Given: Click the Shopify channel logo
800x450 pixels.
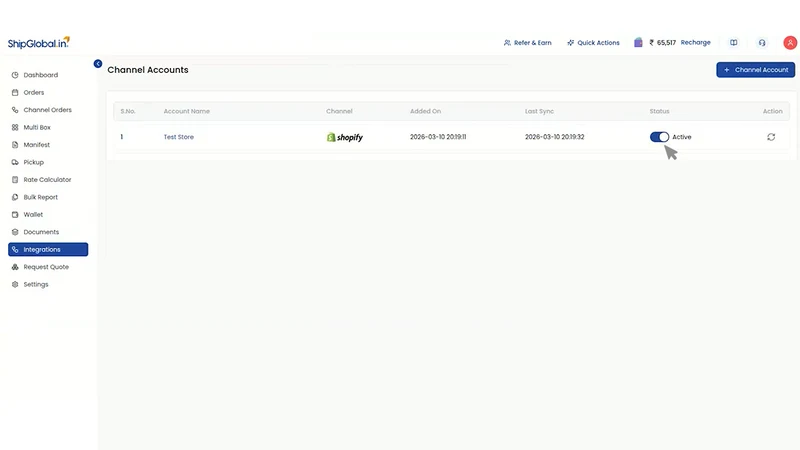Looking at the screenshot, I should pos(345,137).
